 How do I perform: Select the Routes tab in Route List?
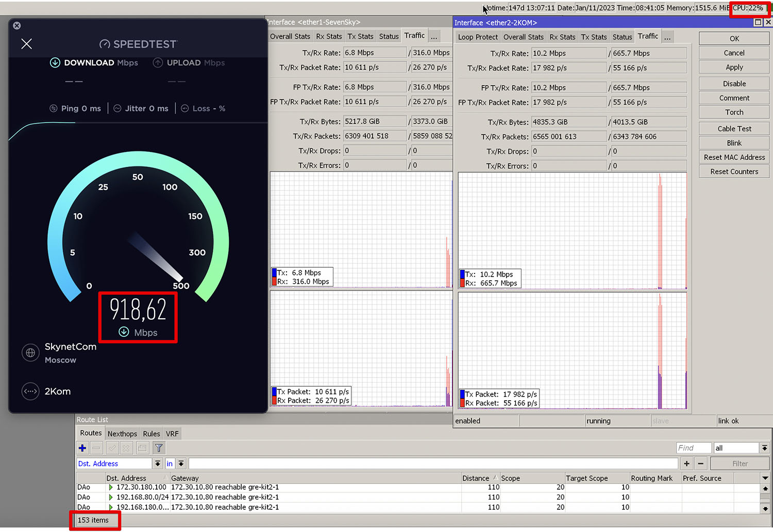91,433
